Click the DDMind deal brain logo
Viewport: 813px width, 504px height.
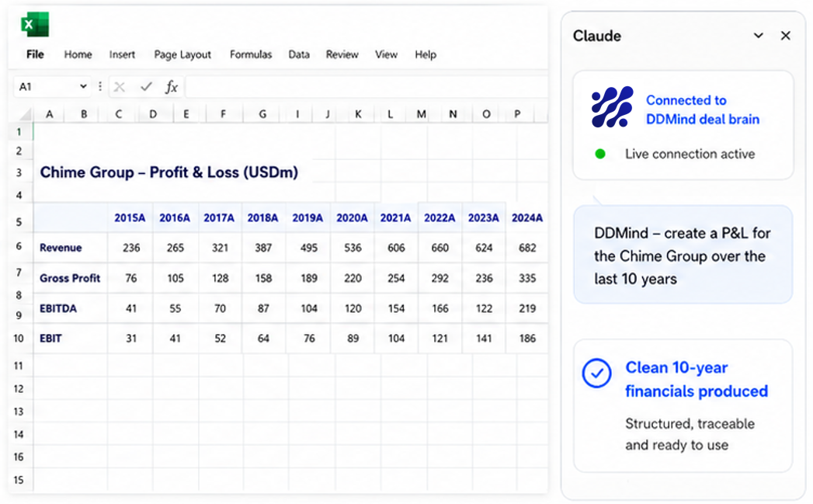(x=613, y=107)
